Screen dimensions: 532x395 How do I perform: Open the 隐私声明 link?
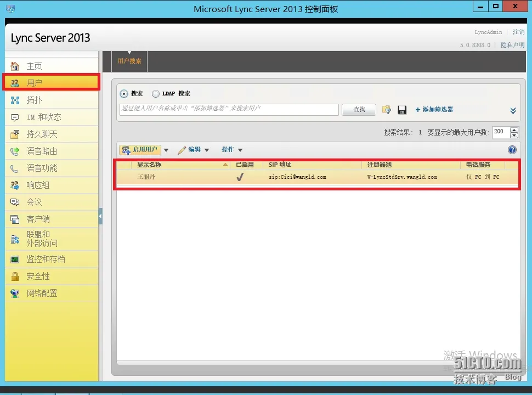point(512,45)
